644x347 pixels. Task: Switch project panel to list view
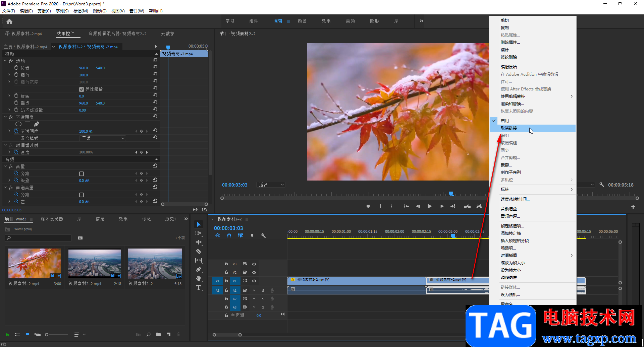17,334
